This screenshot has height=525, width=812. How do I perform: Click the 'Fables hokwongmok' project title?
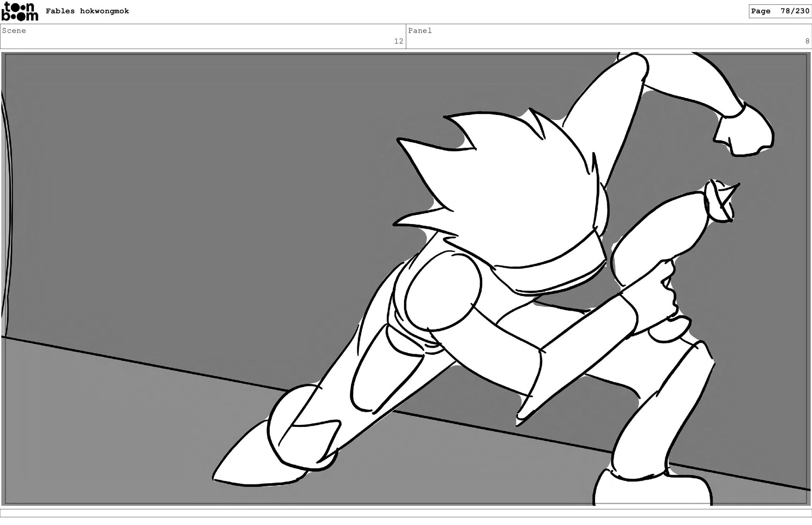[87, 11]
